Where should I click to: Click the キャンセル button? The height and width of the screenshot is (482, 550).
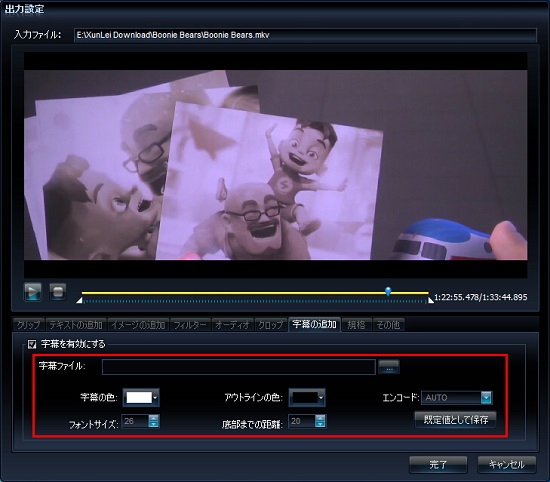[x=507, y=465]
